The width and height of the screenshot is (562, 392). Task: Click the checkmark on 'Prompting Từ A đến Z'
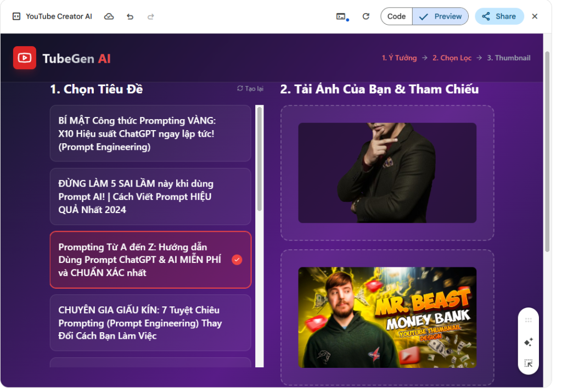click(x=237, y=260)
